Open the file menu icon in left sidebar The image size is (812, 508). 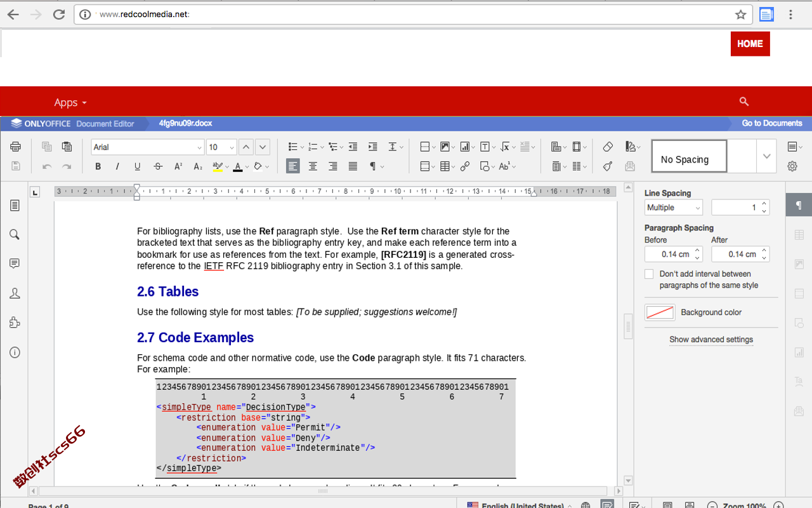(15, 205)
